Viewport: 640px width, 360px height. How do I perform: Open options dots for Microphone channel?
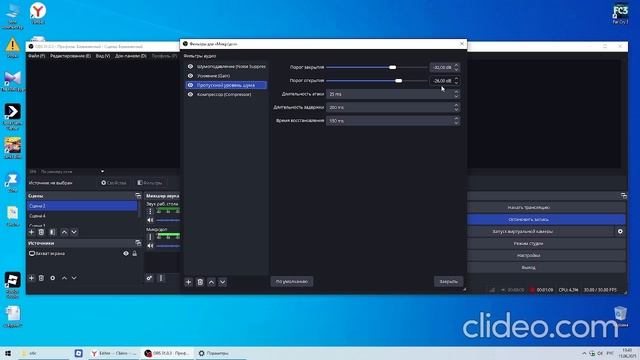[150, 237]
